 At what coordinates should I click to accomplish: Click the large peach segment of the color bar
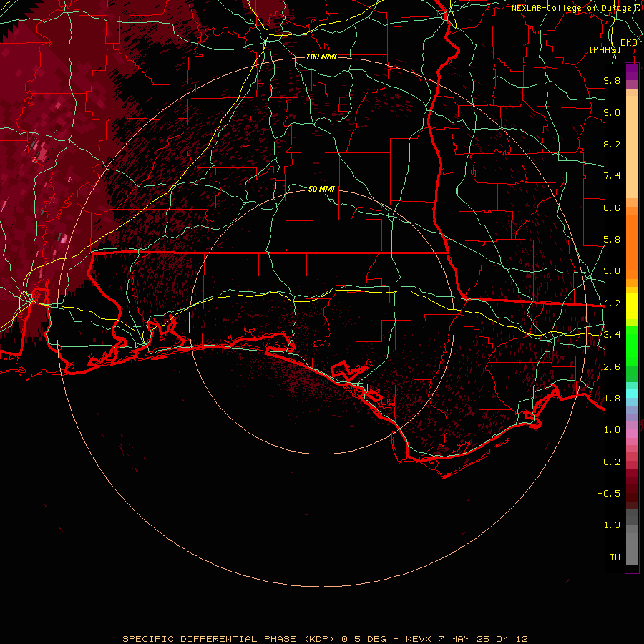(632, 147)
